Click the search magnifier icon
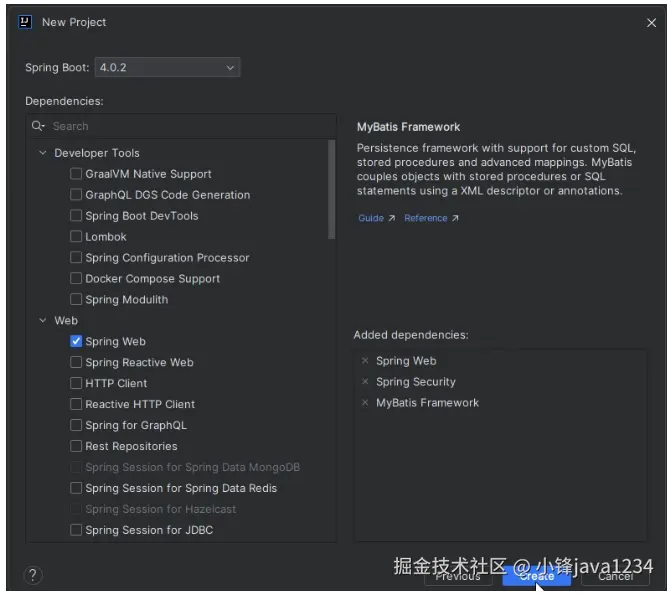Screen dimensions: 671x595 point(38,126)
